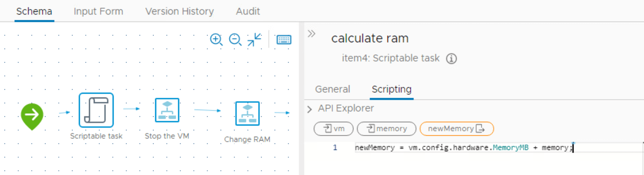The width and height of the screenshot is (644, 175).
Task: Select the Change RAM workflow node
Action: 247,113
